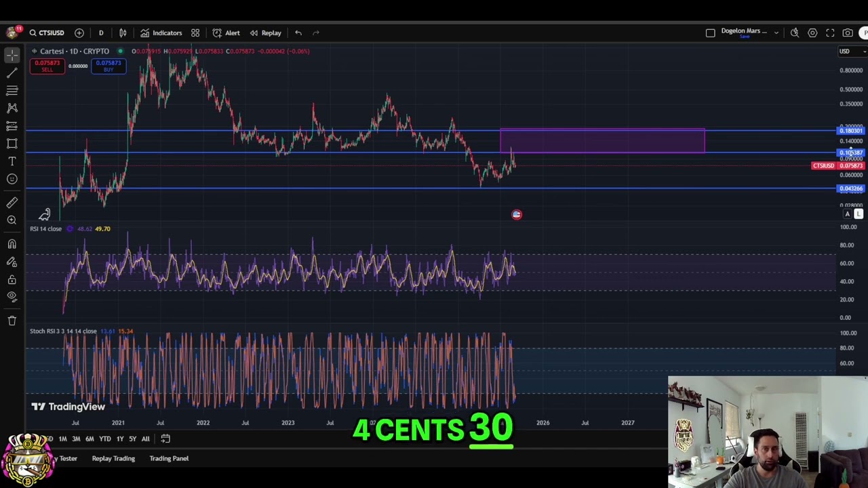
Task: Select the trend line drawing tool
Action: tap(12, 73)
